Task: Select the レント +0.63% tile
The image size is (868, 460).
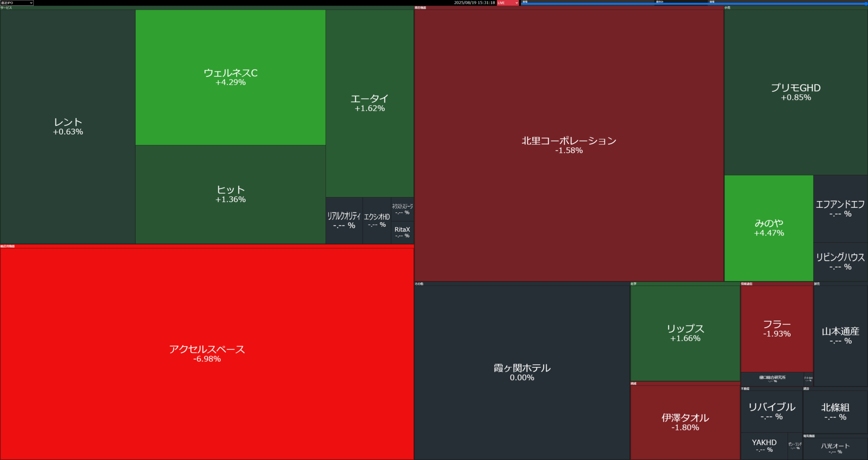Action: point(68,127)
